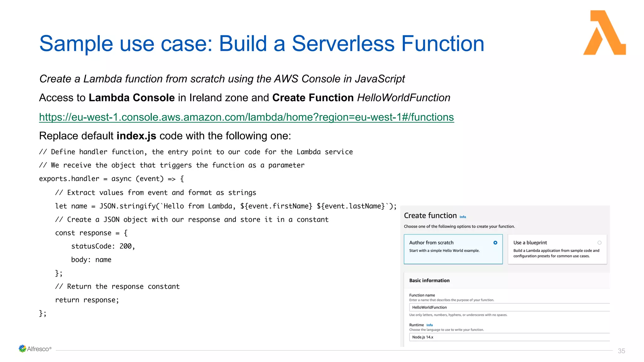Viewport: 644px width, 362px height.
Task: Click the Alfresco logo in footer
Action: 35,349
